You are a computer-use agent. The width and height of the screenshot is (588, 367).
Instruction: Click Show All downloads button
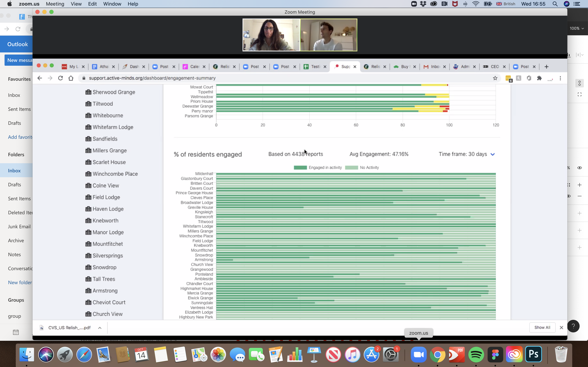pos(542,328)
